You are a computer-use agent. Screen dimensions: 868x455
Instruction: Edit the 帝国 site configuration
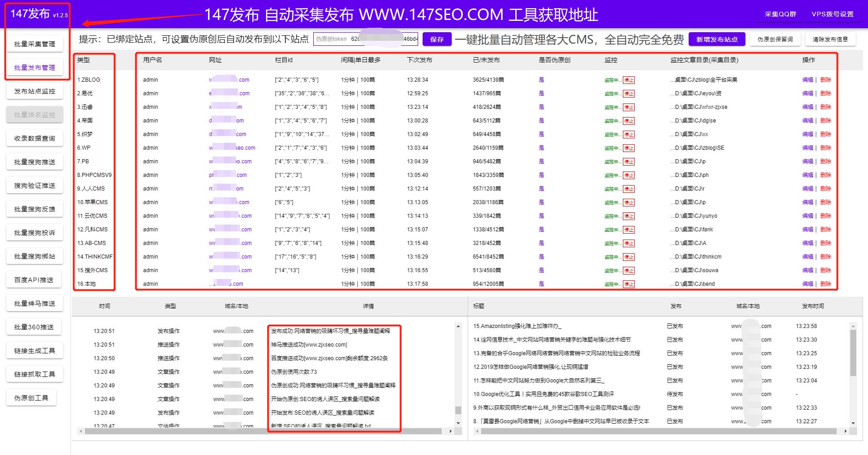coord(809,121)
